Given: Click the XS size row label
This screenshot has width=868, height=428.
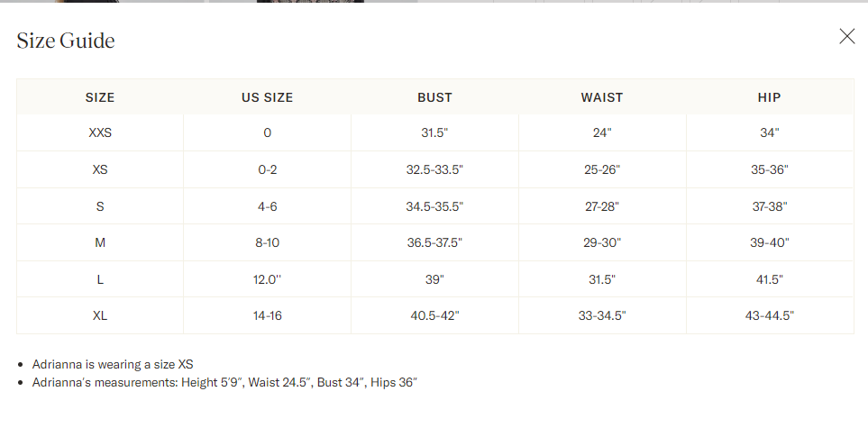Looking at the screenshot, I should [x=100, y=169].
